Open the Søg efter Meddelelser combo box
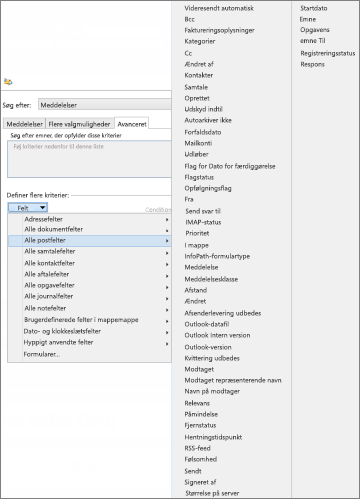Viewport: 360px width, 499px height. tap(105, 105)
